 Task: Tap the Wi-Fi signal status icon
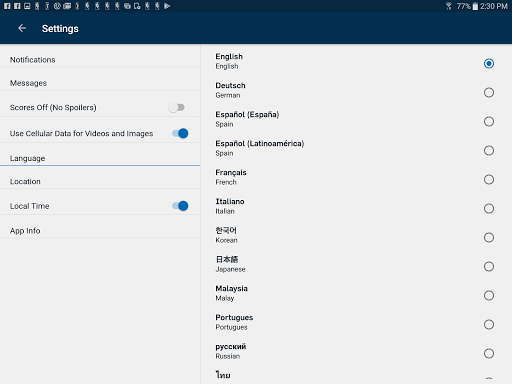click(449, 6)
